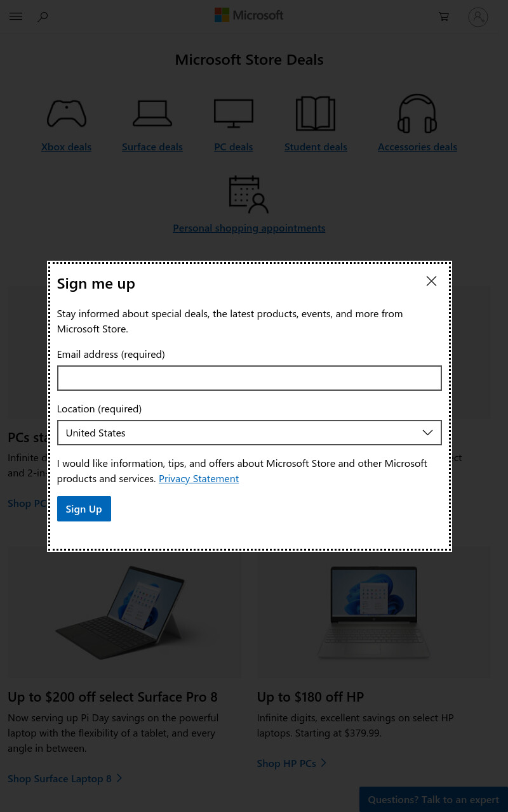This screenshot has height=812, width=508.
Task: Open PC deals link
Action: [x=234, y=147]
